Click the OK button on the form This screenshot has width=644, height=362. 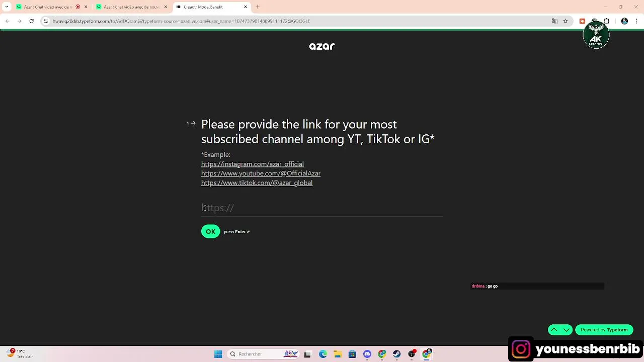click(x=210, y=232)
